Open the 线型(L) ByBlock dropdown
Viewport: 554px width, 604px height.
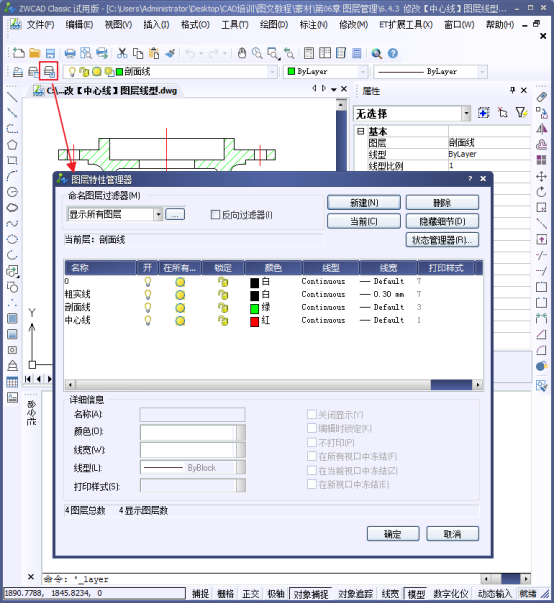(x=241, y=468)
